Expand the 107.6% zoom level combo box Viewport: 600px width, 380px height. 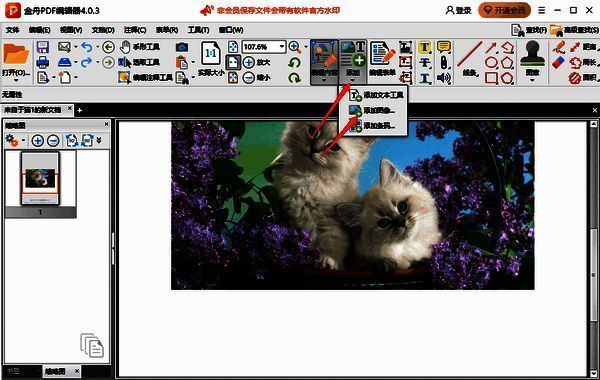282,47
